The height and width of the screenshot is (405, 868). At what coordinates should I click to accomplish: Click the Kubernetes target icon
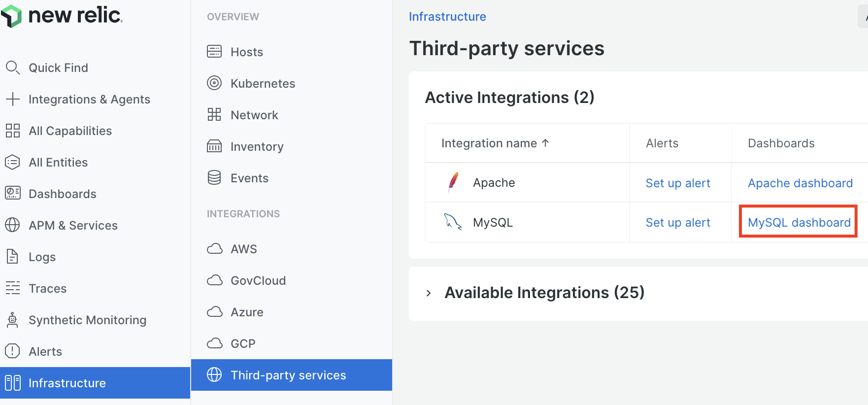[x=214, y=83]
